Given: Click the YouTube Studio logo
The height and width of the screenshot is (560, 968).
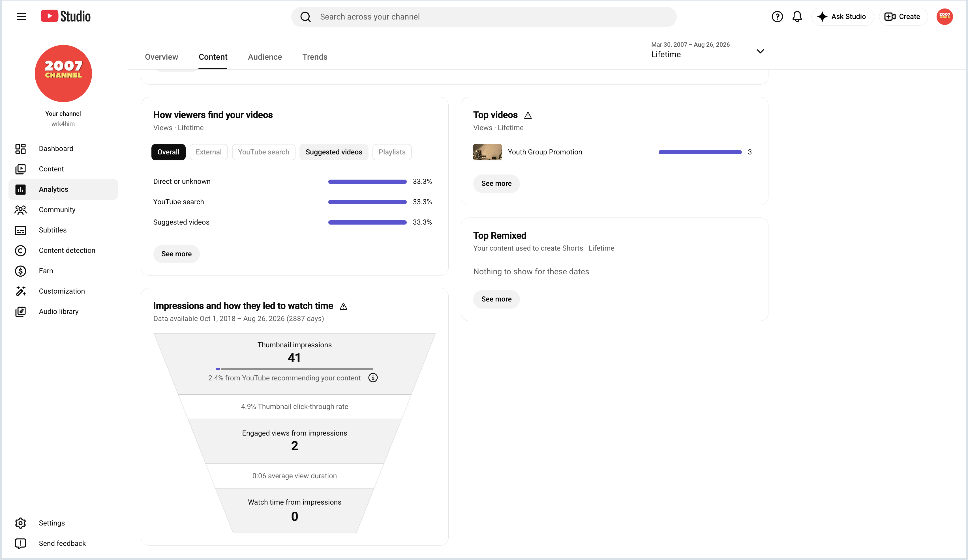Looking at the screenshot, I should (66, 16).
